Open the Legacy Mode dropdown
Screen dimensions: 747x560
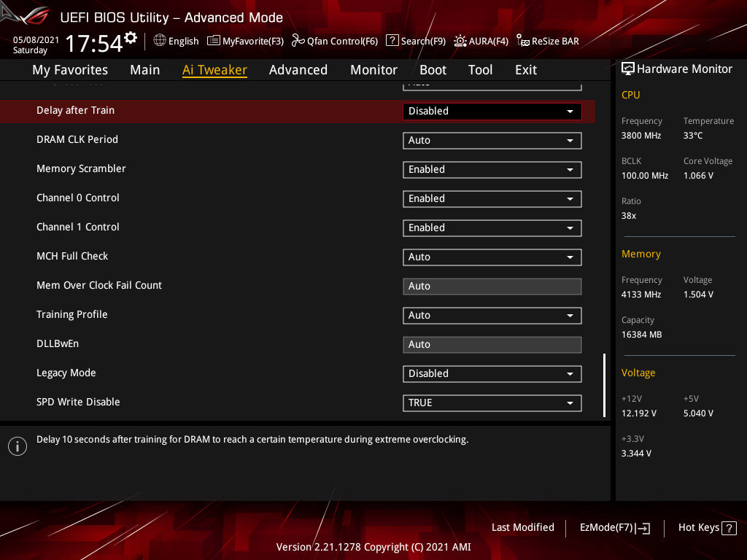(x=492, y=374)
